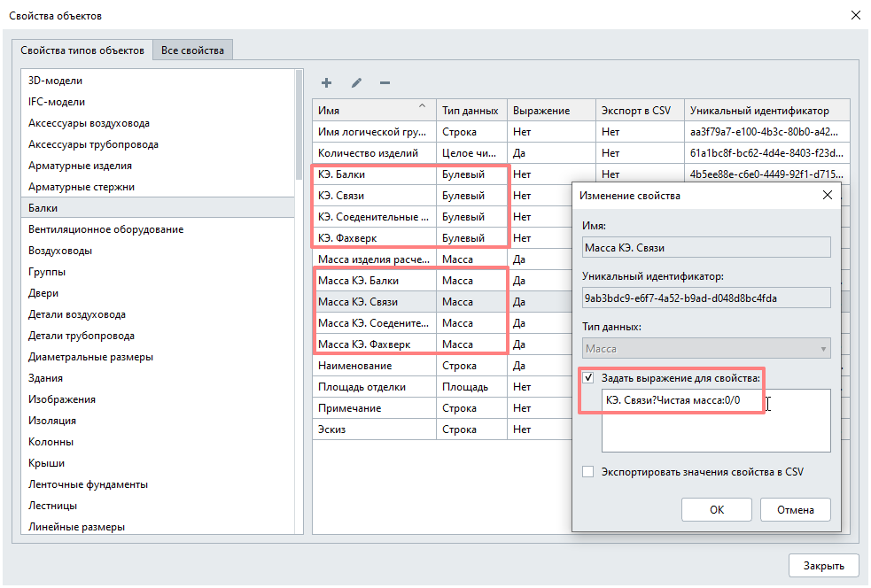The width and height of the screenshot is (871, 588).
Task: Click the Имя input field
Action: (x=706, y=248)
